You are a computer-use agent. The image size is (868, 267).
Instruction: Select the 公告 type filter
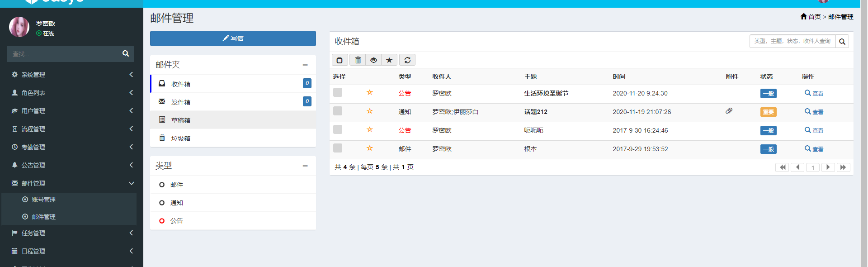pyautogui.click(x=233, y=221)
